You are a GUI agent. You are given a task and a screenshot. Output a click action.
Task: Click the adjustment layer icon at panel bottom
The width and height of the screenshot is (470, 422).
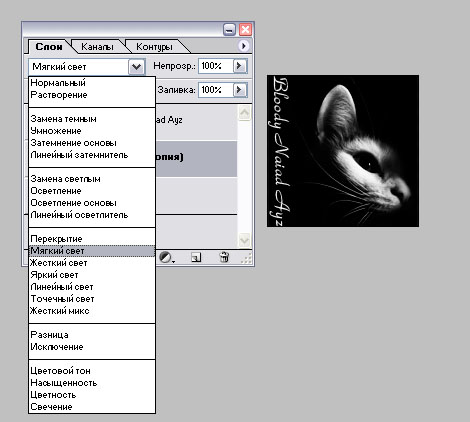pyautogui.click(x=166, y=257)
